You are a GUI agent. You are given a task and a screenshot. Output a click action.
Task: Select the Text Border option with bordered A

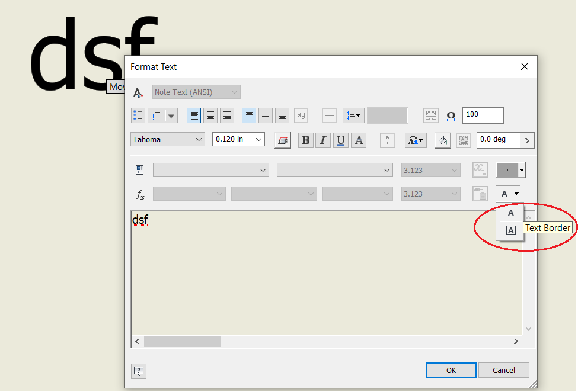click(x=510, y=230)
